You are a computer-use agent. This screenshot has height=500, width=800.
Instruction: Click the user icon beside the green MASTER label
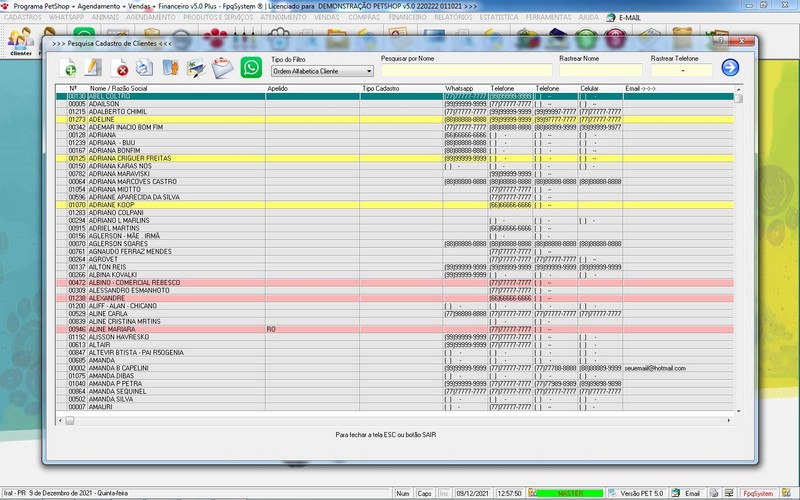pos(532,493)
